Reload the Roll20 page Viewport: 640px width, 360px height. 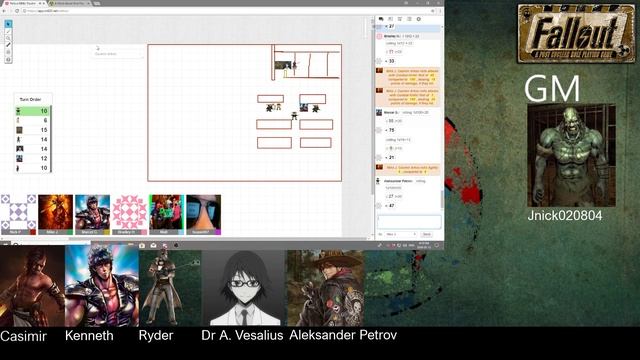17,11
